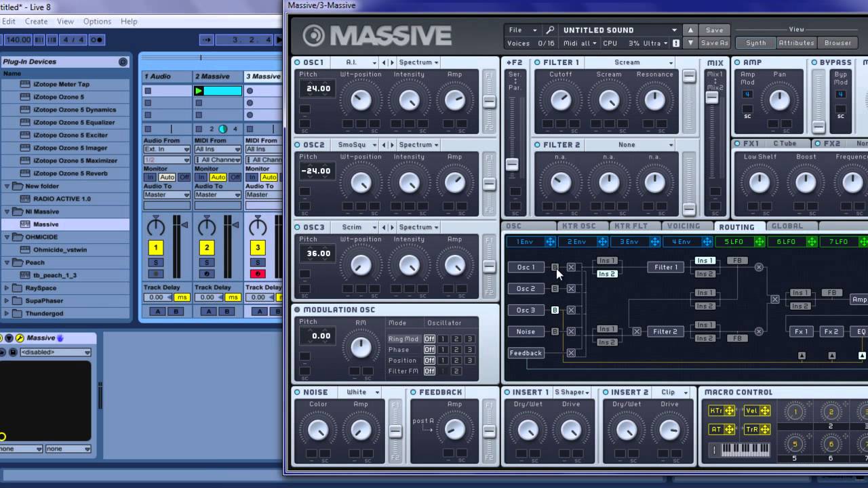
Task: Open the Options menu in Live
Action: 97,22
